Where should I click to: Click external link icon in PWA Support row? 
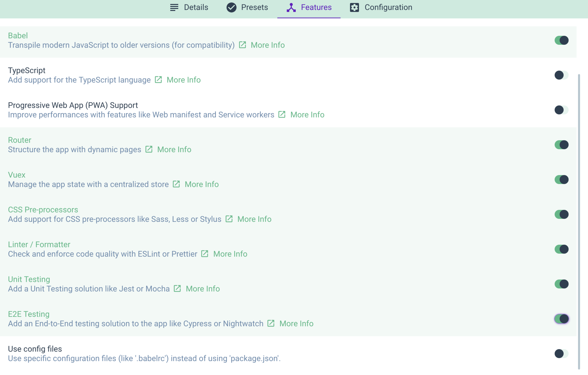(282, 114)
